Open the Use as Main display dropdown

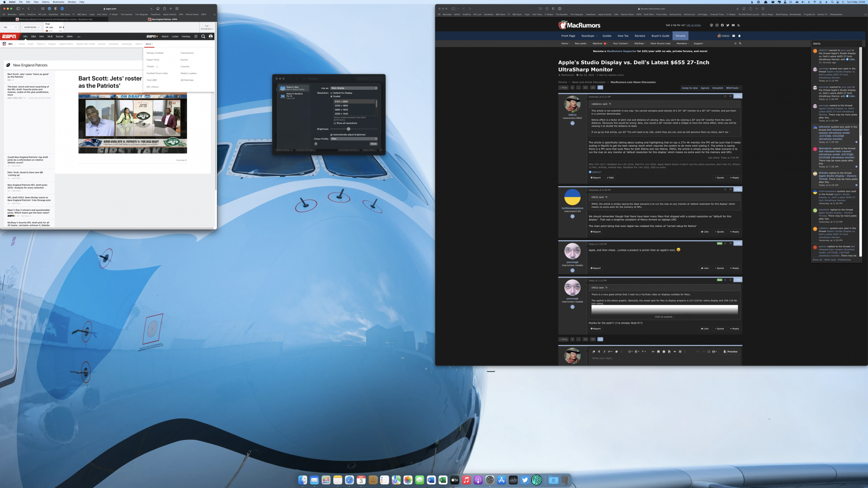pyautogui.click(x=354, y=88)
